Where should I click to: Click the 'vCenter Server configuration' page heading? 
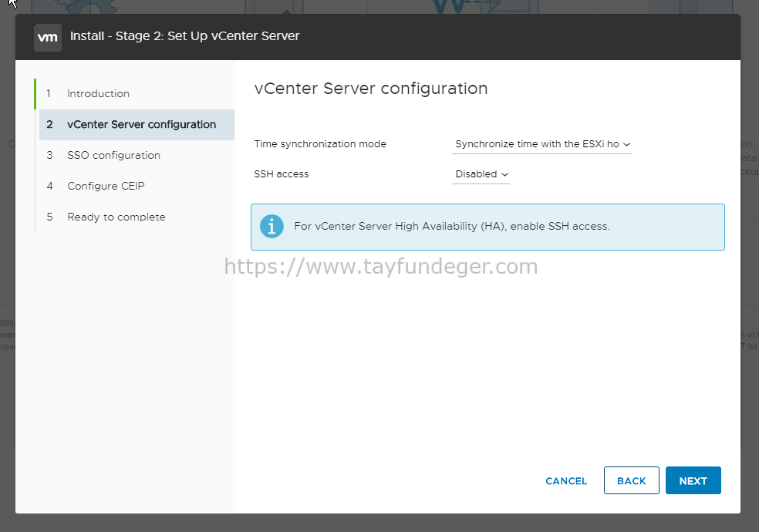tap(371, 89)
